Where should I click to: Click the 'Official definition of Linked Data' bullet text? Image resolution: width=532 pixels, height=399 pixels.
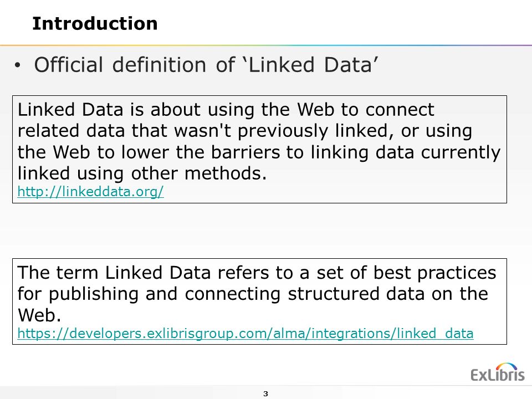point(206,65)
